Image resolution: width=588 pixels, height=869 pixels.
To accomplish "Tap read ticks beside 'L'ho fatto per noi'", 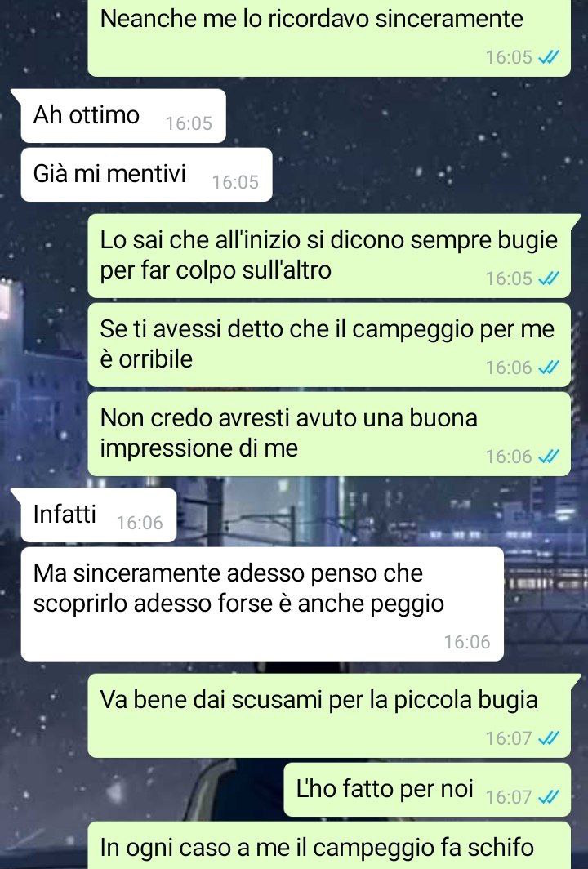I will (x=549, y=797).
